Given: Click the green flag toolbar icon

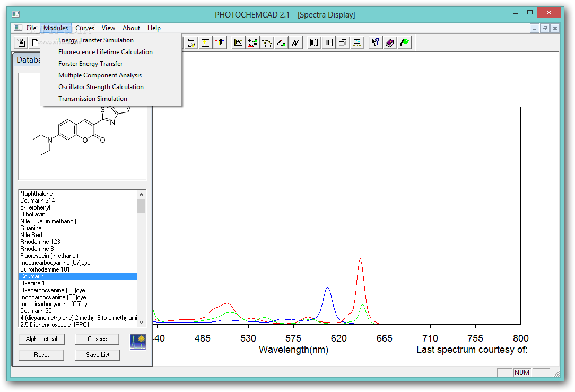Looking at the screenshot, I should point(405,43).
